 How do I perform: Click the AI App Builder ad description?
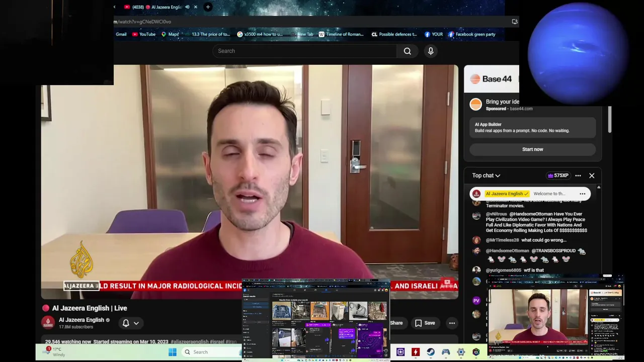coord(522,131)
